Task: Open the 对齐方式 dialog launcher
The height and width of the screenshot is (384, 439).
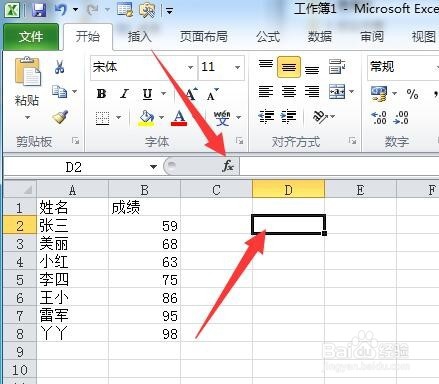Action: tap(352, 141)
